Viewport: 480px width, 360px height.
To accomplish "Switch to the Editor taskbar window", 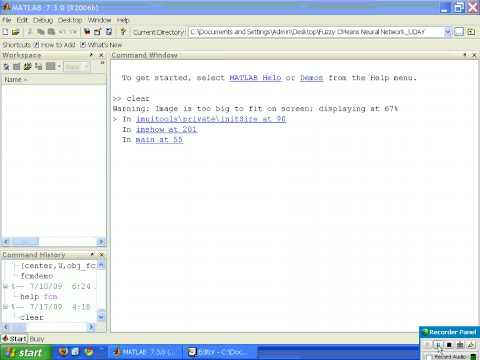I will [219, 352].
